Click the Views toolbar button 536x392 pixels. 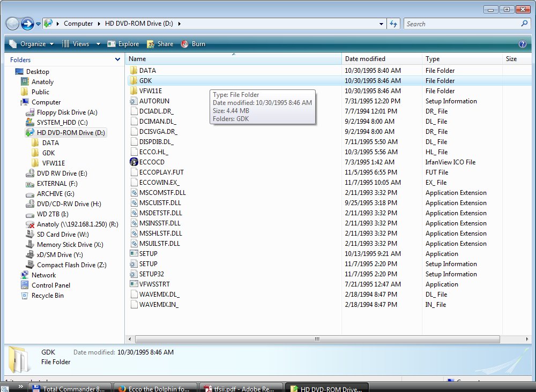[x=76, y=44]
